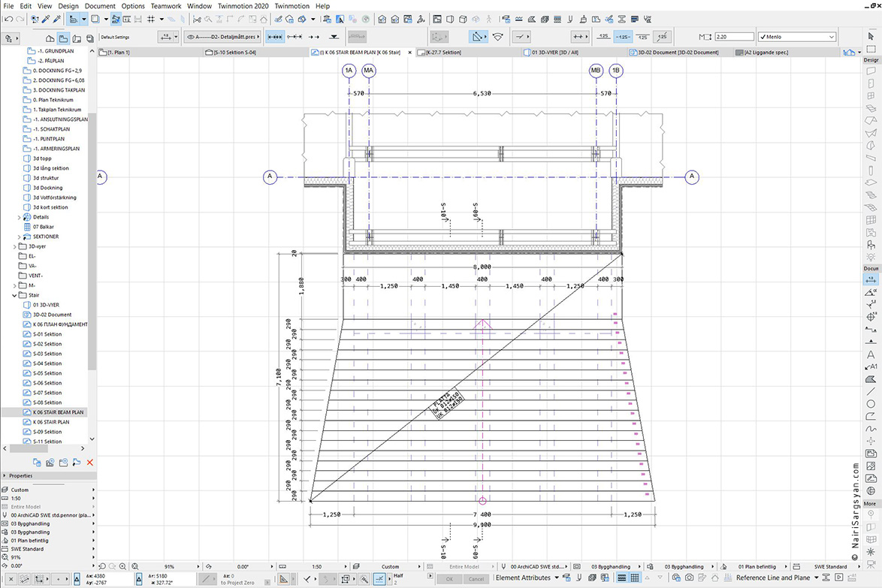Open the Publisher Sets icon in Navigator
The width and height of the screenshot is (882, 588).
click(89, 38)
